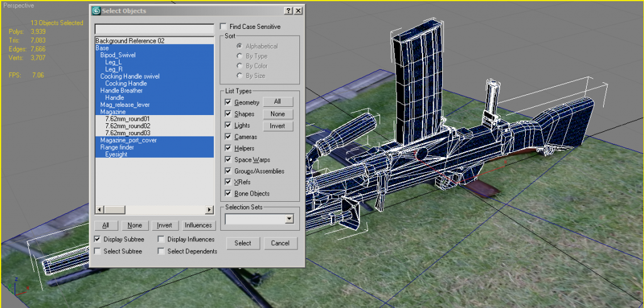Click the 3ds Max icon in dialog title

click(96, 11)
